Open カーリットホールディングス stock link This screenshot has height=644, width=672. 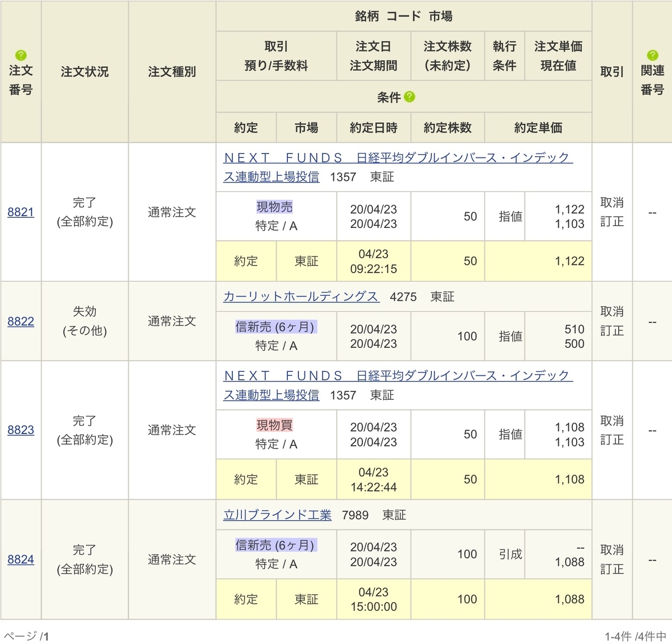point(301,296)
